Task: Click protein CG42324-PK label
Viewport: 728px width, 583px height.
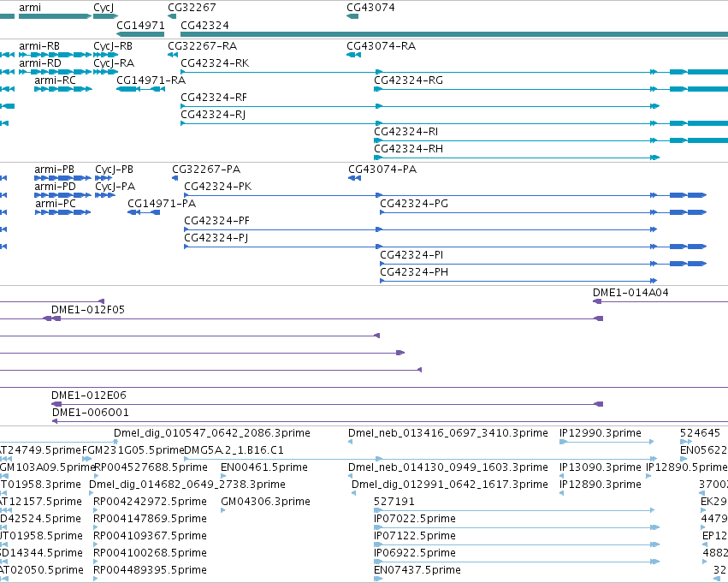Action: click(218, 187)
